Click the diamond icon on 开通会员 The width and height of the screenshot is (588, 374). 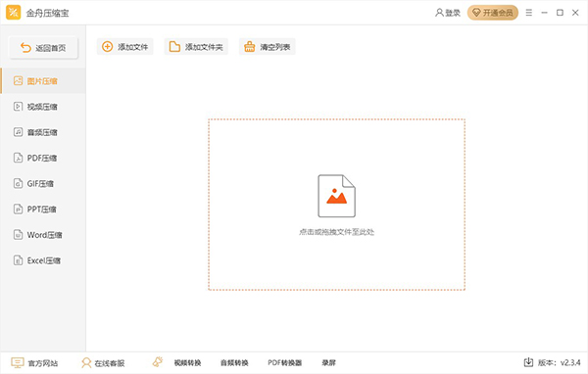click(476, 13)
